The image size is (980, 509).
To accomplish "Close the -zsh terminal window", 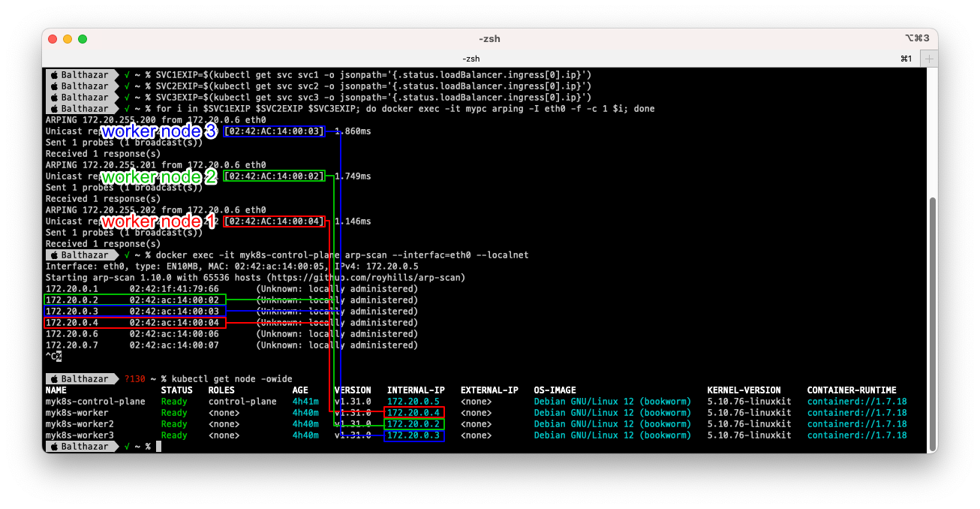I will (53, 39).
